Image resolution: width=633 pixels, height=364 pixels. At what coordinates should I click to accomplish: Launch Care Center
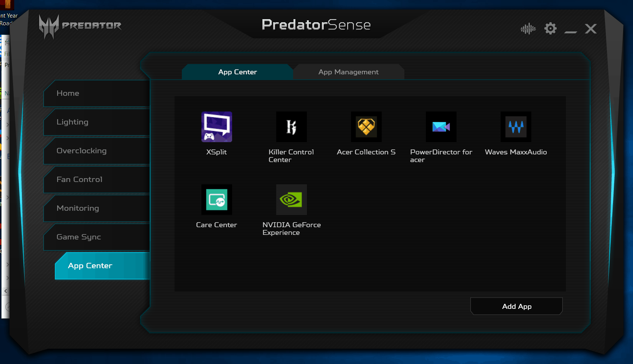click(x=216, y=200)
